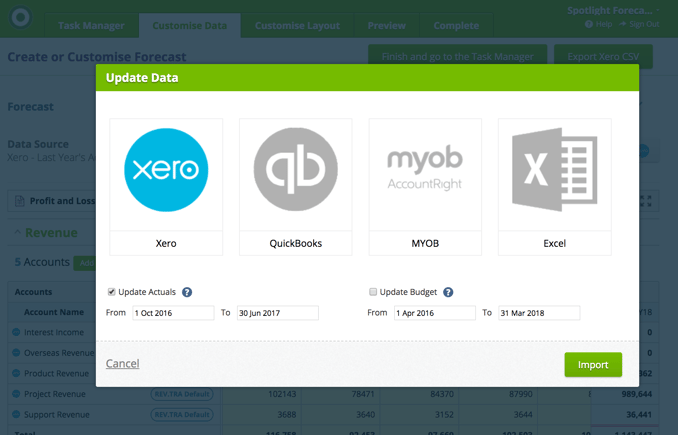Image resolution: width=678 pixels, height=435 pixels.
Task: Click the blue icon beside Overseas Revenue
Action: [x=16, y=353]
